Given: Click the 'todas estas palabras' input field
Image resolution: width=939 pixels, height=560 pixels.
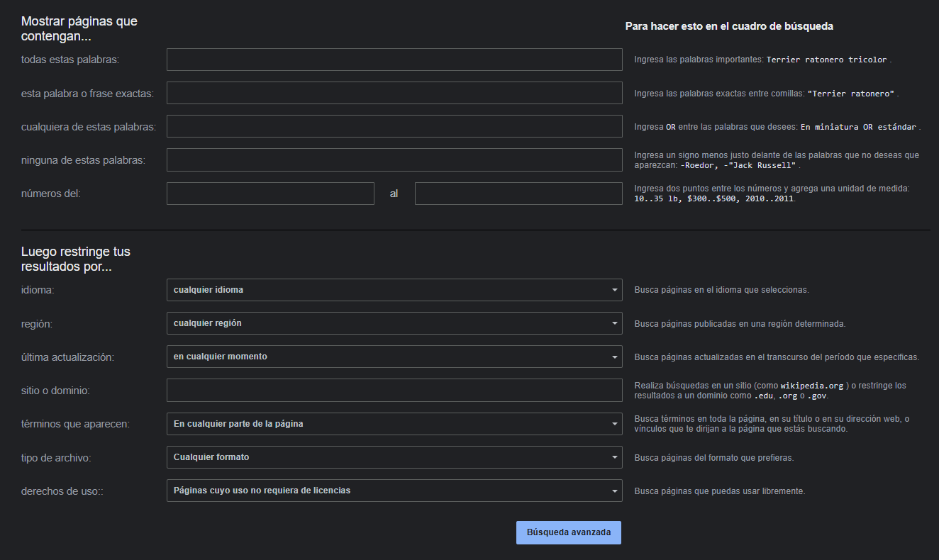Looking at the screenshot, I should click(x=394, y=60).
